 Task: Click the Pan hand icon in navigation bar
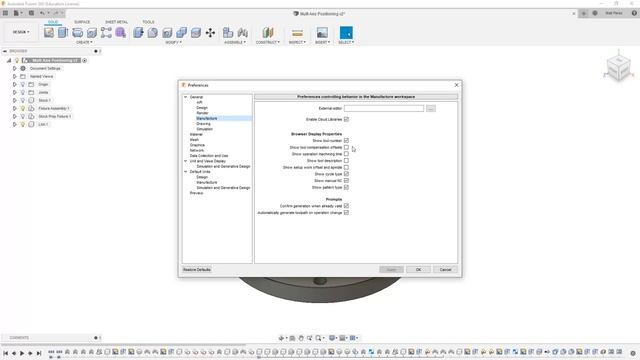coord(301,338)
